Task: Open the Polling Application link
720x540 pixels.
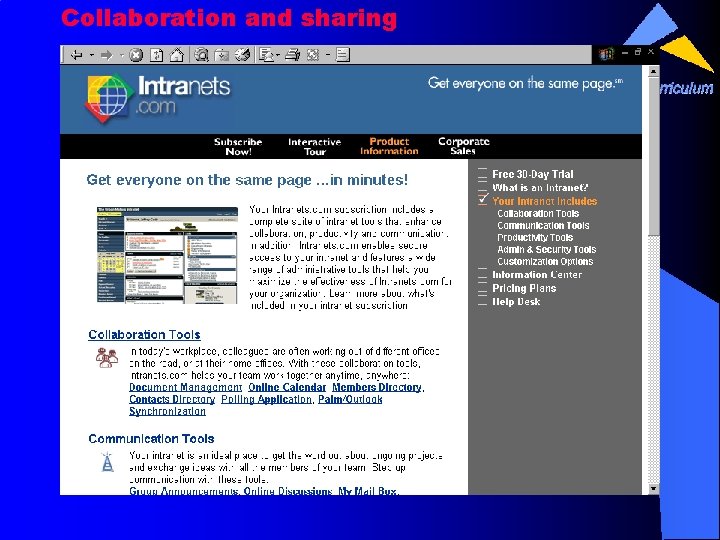Action: point(266,399)
